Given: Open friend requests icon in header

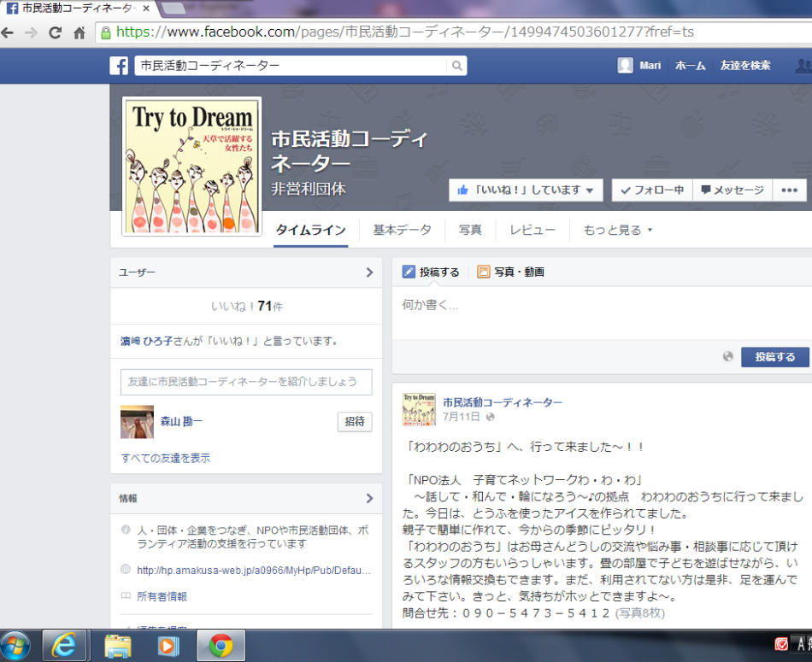Looking at the screenshot, I should click(803, 66).
